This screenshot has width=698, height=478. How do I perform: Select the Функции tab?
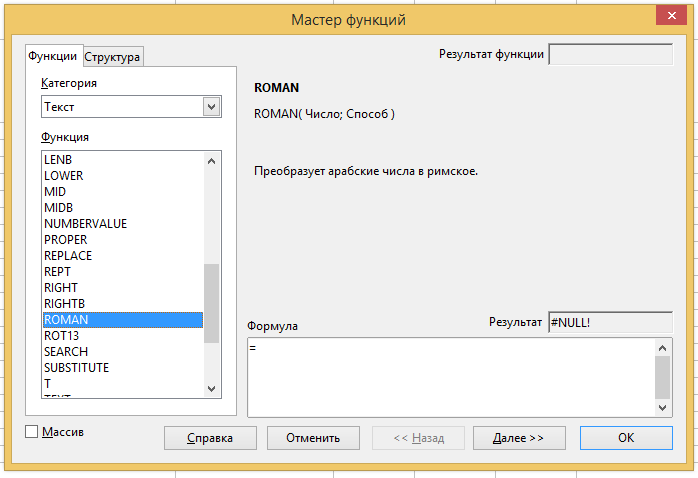point(52,56)
